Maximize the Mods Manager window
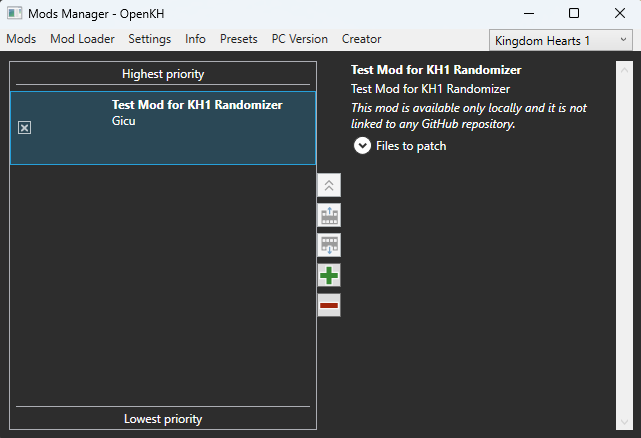Screen dimensions: 641x438 [x=574, y=13]
